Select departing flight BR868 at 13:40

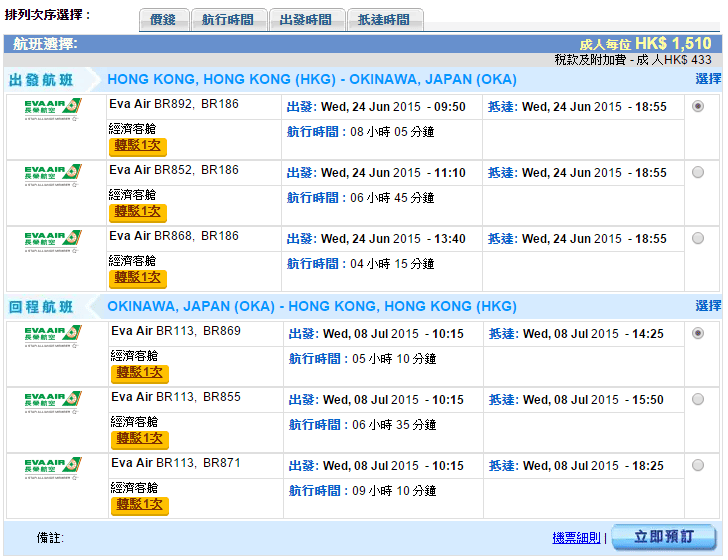pos(697,238)
